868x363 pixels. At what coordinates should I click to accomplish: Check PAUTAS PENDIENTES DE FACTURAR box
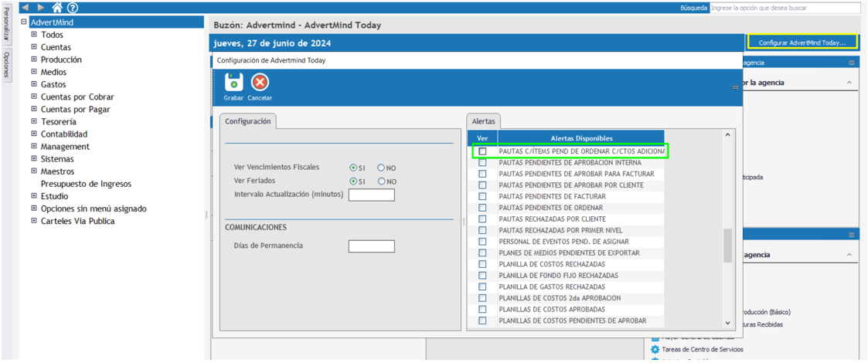point(483,196)
